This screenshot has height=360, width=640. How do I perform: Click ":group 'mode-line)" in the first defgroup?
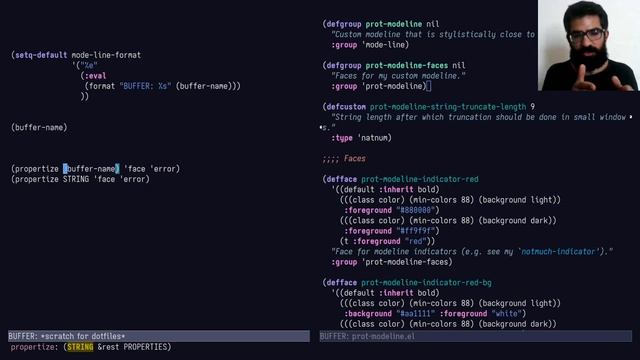(370, 45)
